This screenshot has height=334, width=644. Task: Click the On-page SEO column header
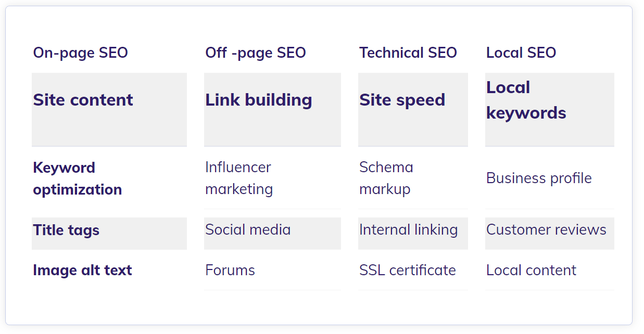(x=80, y=53)
